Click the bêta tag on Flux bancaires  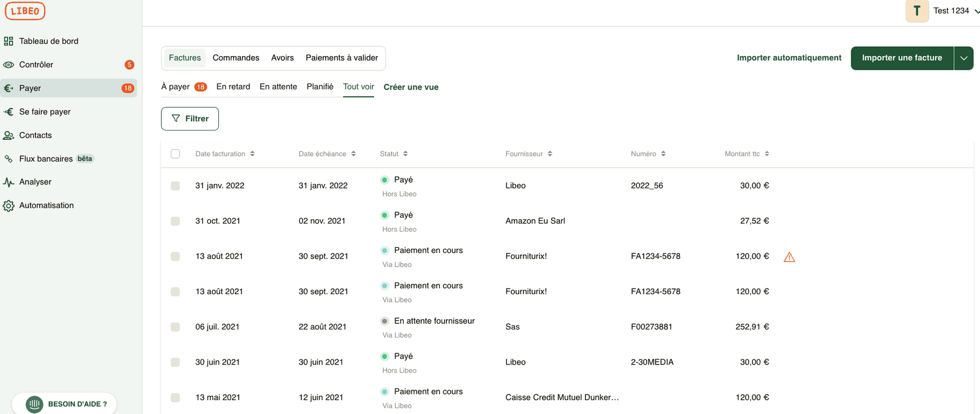pyautogui.click(x=85, y=159)
